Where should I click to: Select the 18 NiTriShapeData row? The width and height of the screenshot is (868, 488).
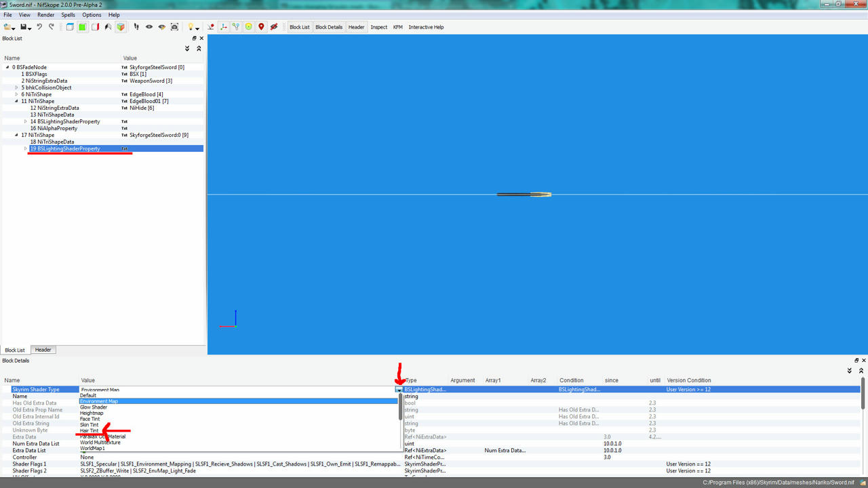click(102, 142)
